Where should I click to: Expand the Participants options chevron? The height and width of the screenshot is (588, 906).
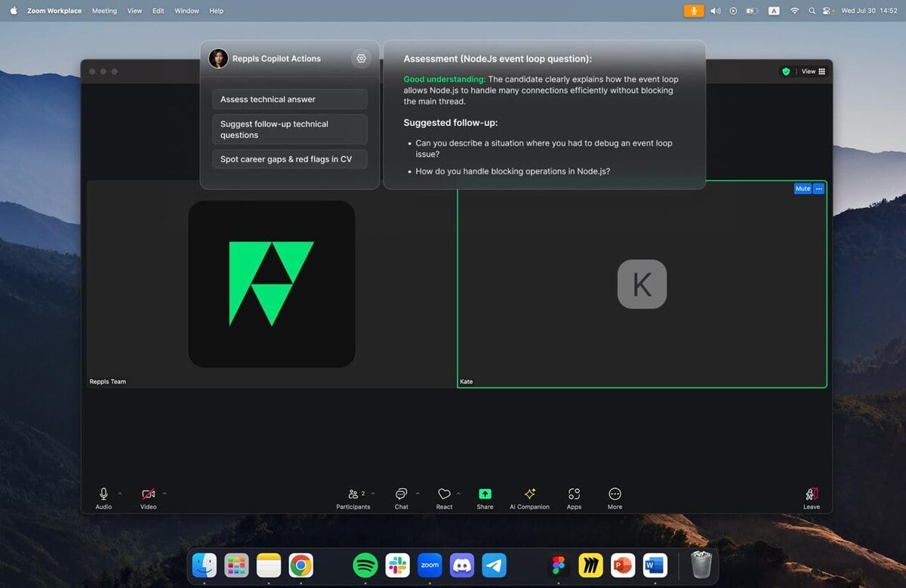click(x=373, y=494)
